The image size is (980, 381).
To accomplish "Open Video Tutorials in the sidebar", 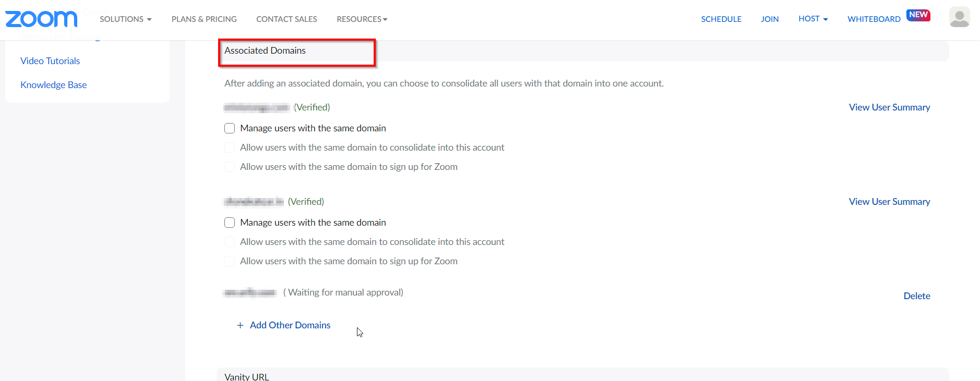I will pos(50,61).
